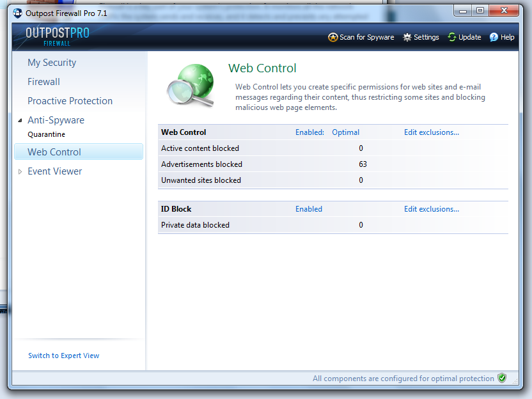532x399 pixels.
Task: Click the window resize grip corner
Action: click(515, 381)
